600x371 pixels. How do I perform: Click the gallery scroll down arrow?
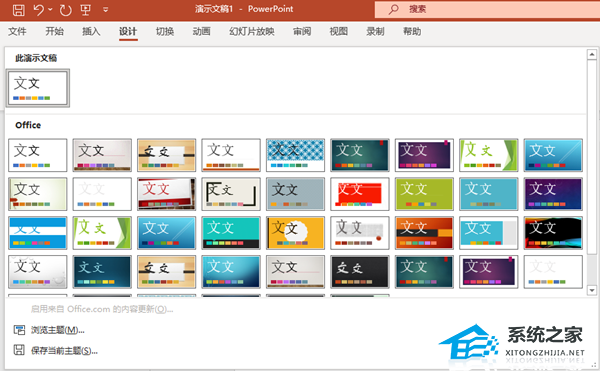[592, 290]
